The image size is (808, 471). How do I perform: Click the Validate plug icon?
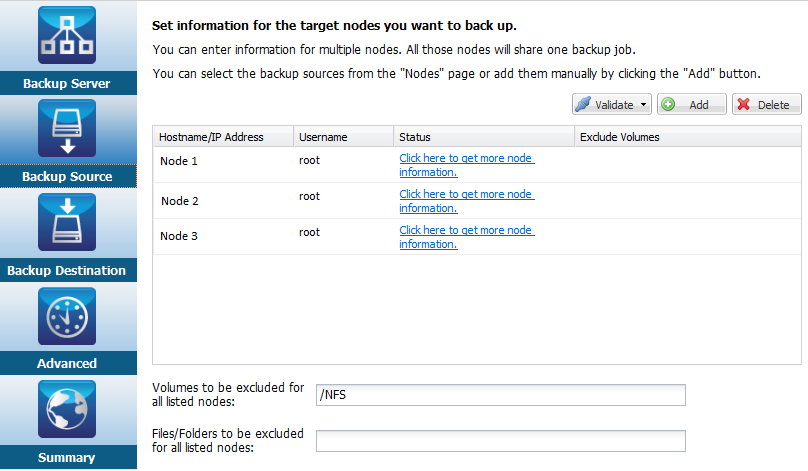[x=583, y=105]
